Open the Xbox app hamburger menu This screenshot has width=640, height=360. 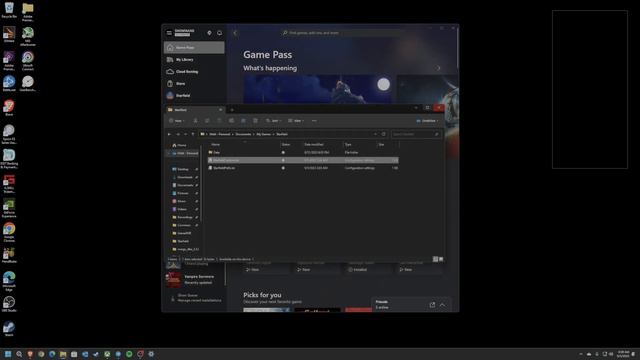[169, 33]
